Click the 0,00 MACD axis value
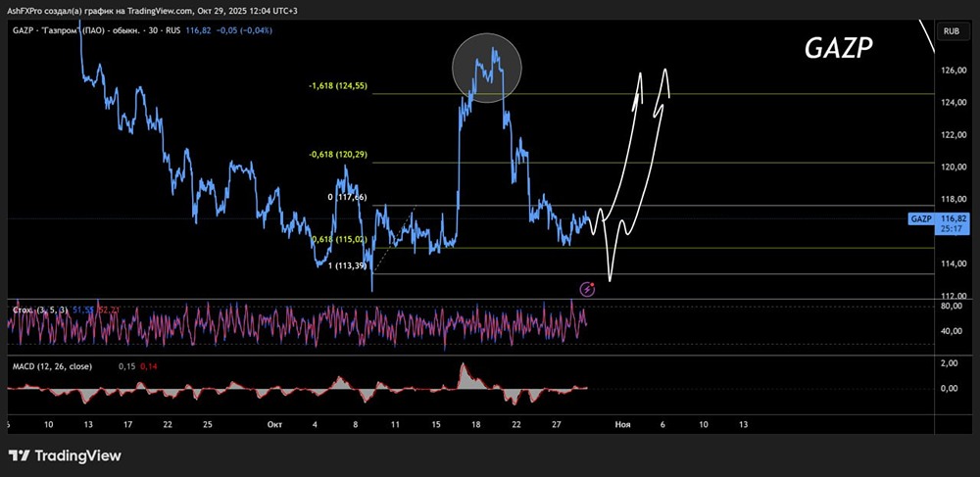This screenshot has width=980, height=477. 948,388
